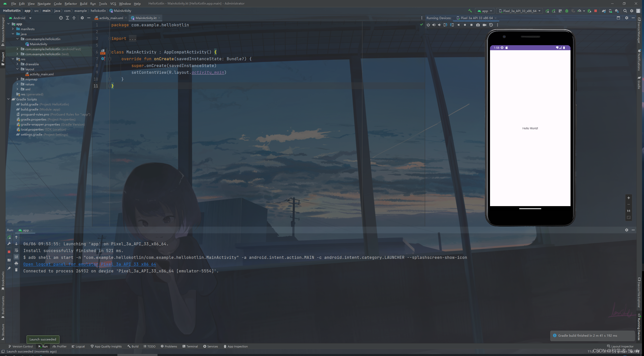
Task: Toggle Notifications sidebar button
Action: click(639, 60)
